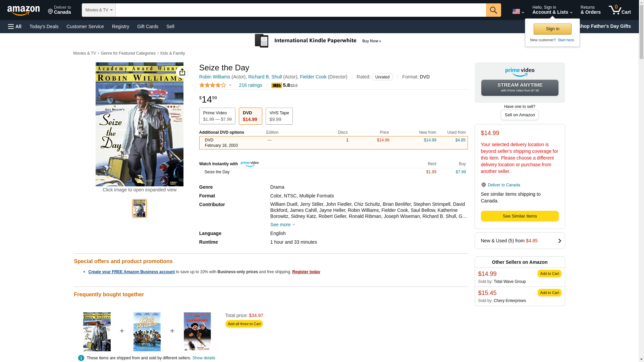Click the share icon on product image
Image resolution: width=644 pixels, height=362 pixels.
point(182,72)
